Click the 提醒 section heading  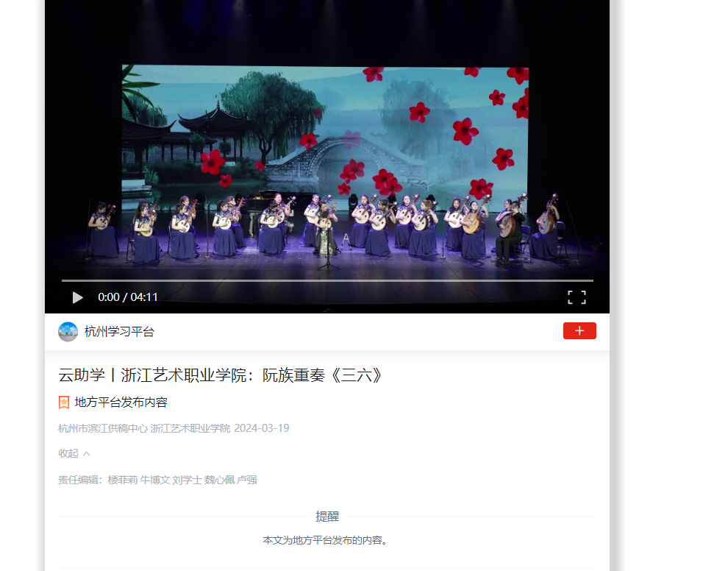point(327,517)
